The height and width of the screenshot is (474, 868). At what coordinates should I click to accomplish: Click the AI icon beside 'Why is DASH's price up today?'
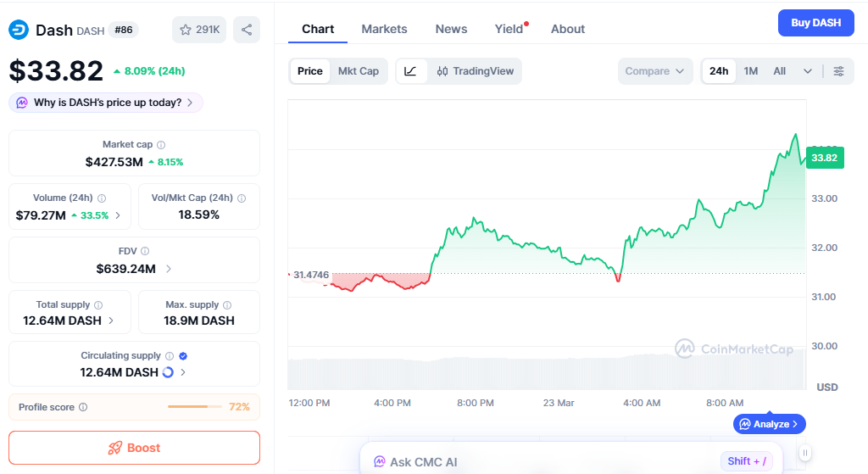[22, 103]
